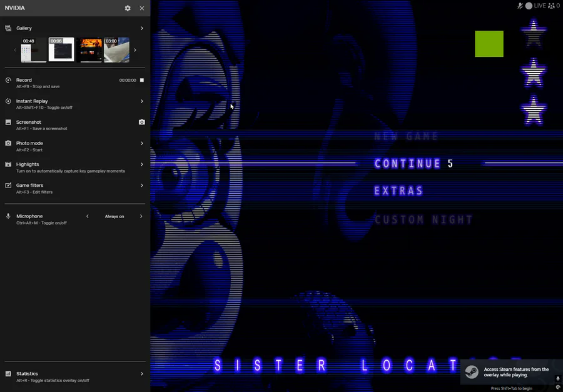Click 'Press Shift+Tab to begin' text
This screenshot has height=392, width=563.
[511, 388]
